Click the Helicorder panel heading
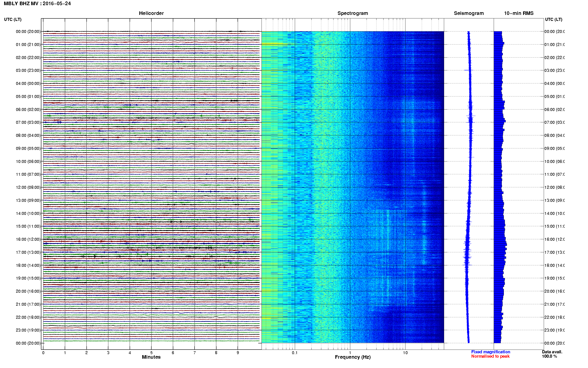This screenshot has width=588, height=368. [151, 13]
